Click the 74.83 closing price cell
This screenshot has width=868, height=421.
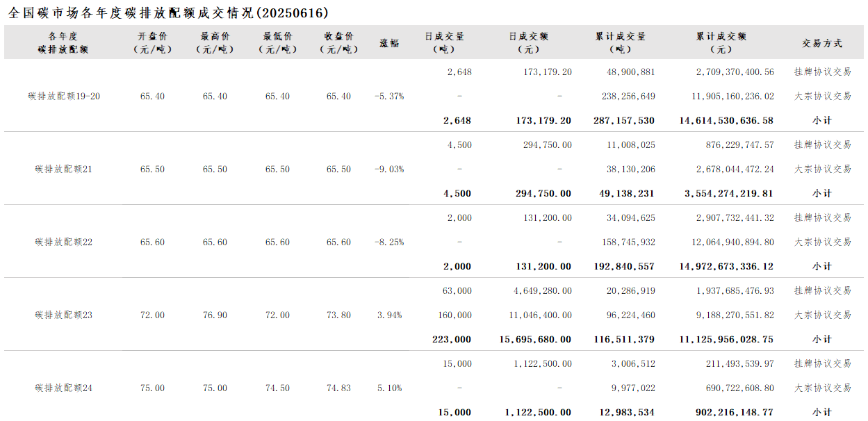[339, 388]
